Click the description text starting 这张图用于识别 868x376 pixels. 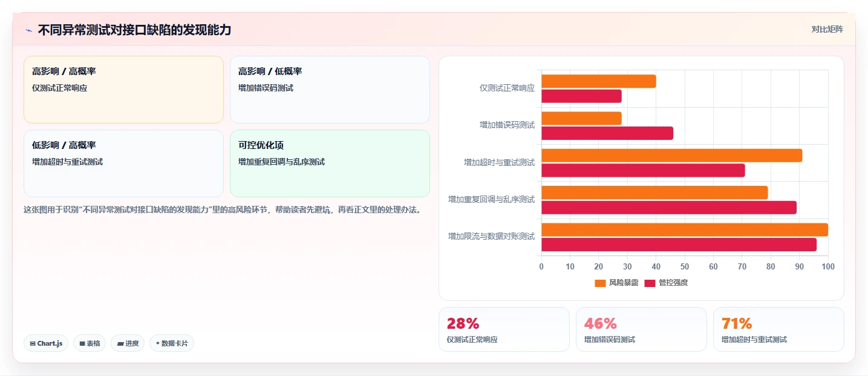(x=222, y=210)
